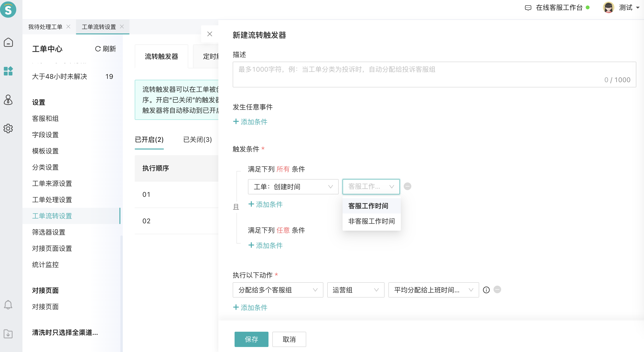Image resolution: width=644 pixels, height=352 pixels.
Task: Open 模板设置 in the settings menu
Action: pyautogui.click(x=45, y=151)
